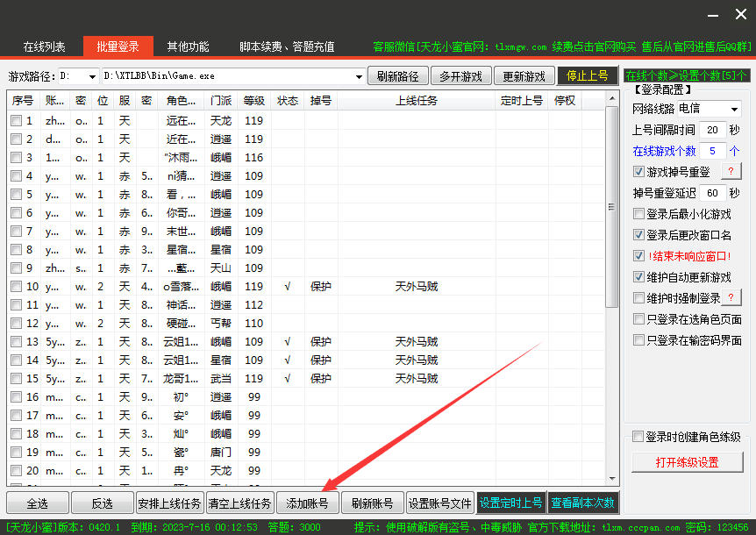The height and width of the screenshot is (535, 756).
Task: Click the account list scrollbar thumb
Action: 612,207
